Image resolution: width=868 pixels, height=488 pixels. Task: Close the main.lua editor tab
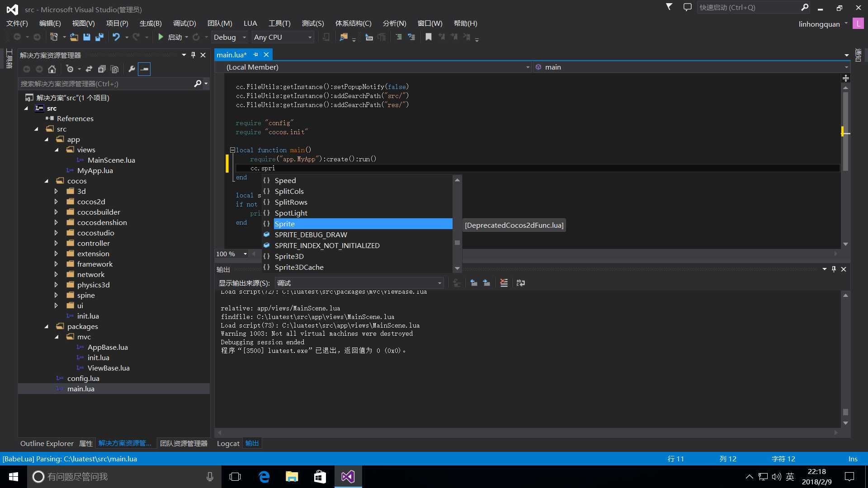coord(266,55)
